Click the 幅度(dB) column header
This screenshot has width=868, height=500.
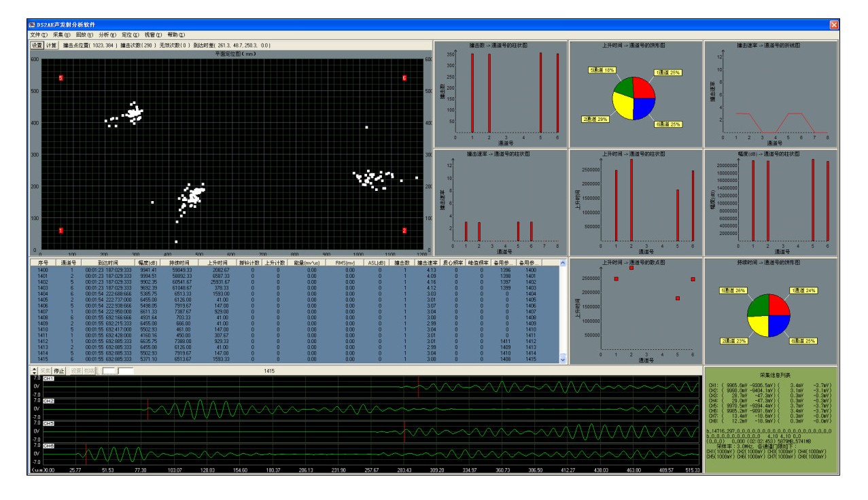pyautogui.click(x=146, y=262)
